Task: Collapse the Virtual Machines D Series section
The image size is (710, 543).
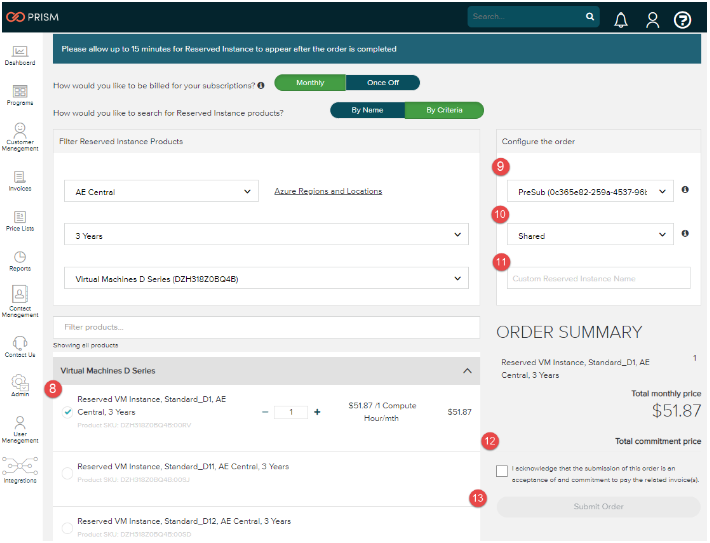Action: pyautogui.click(x=465, y=371)
